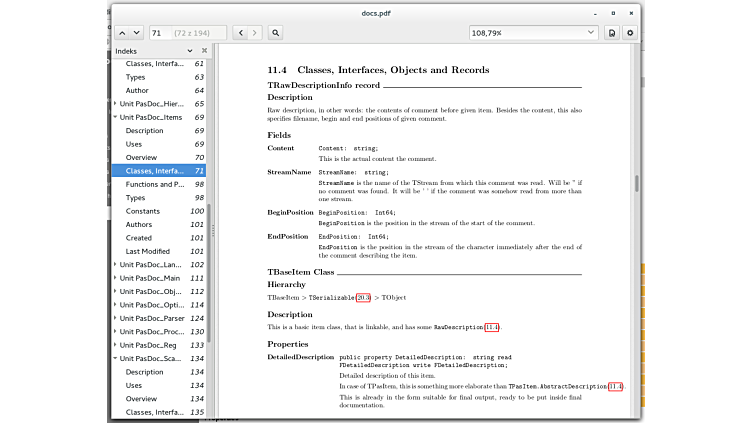This screenshot has height=423, width=752.
Task: Follow the 20.3 link after TSerializable
Action: 363,297
